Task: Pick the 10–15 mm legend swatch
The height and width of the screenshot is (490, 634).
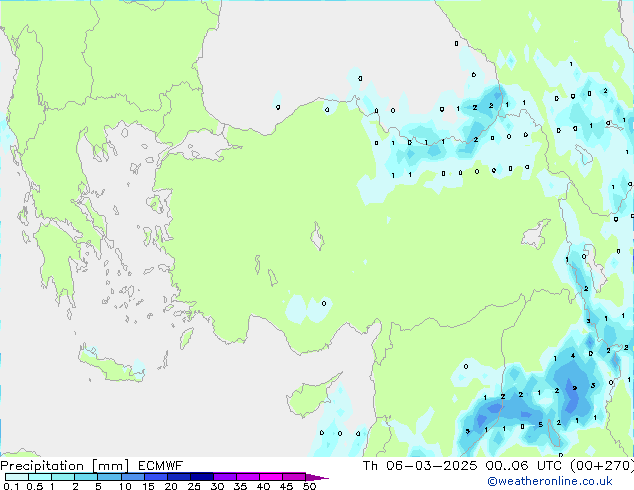Action: pos(132,477)
